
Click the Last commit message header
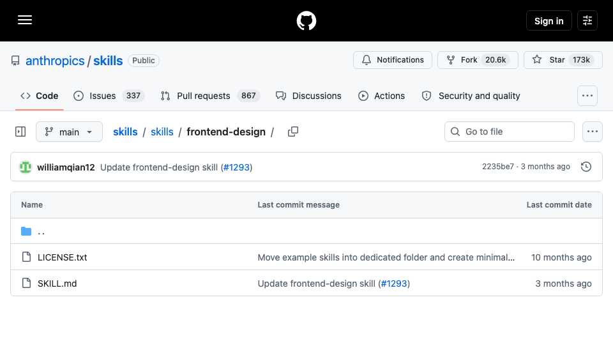point(298,205)
